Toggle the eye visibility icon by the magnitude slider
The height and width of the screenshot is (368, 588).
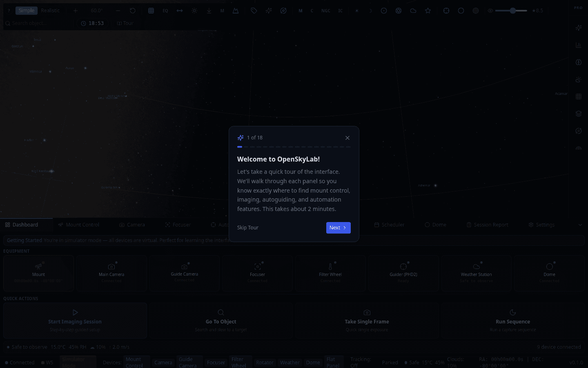coord(490,11)
